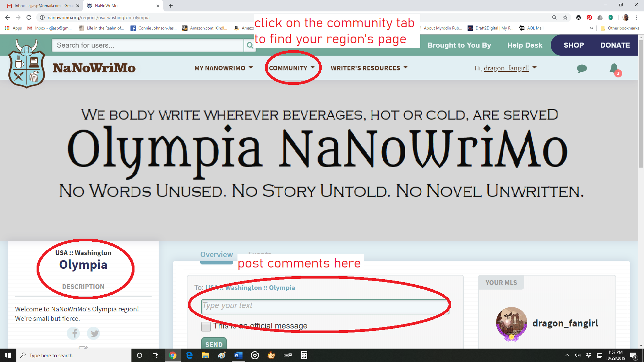
Task: Open the notifications bell icon
Action: [x=614, y=68]
